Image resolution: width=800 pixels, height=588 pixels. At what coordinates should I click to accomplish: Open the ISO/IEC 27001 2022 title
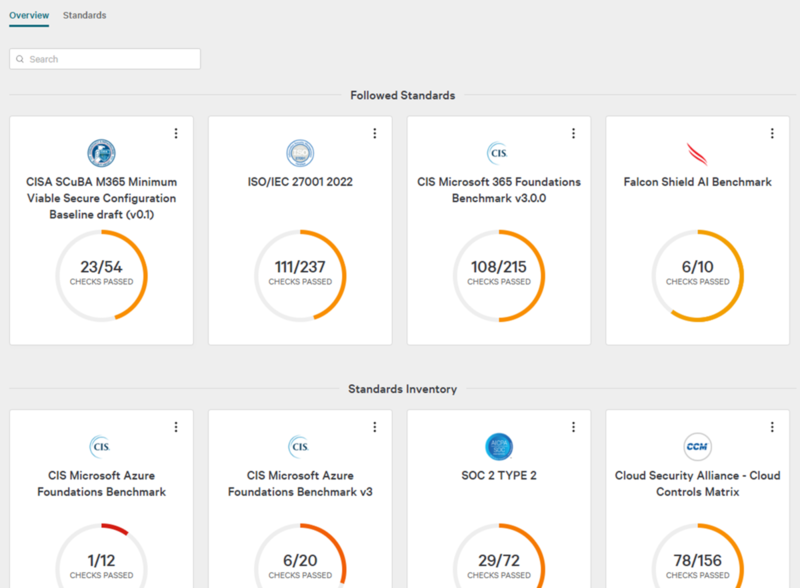coord(300,182)
